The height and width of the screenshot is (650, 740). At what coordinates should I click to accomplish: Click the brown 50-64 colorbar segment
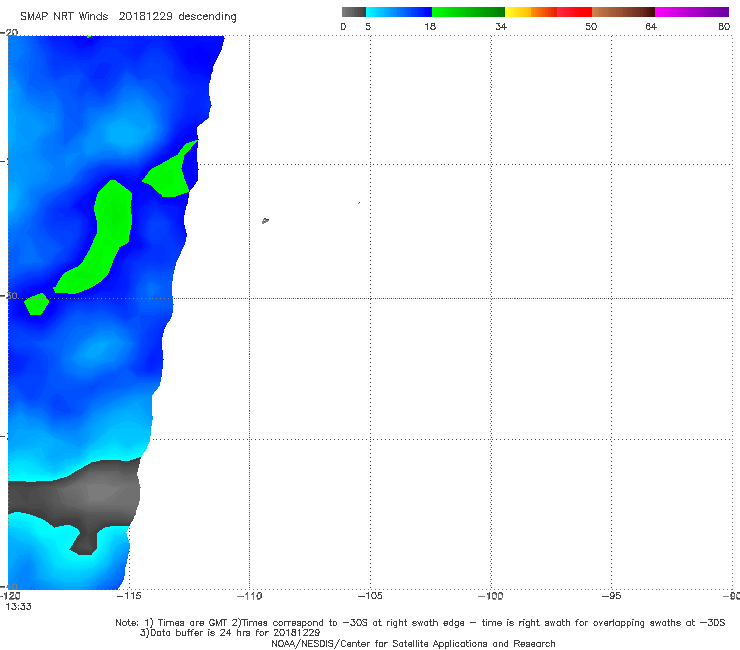(x=623, y=12)
